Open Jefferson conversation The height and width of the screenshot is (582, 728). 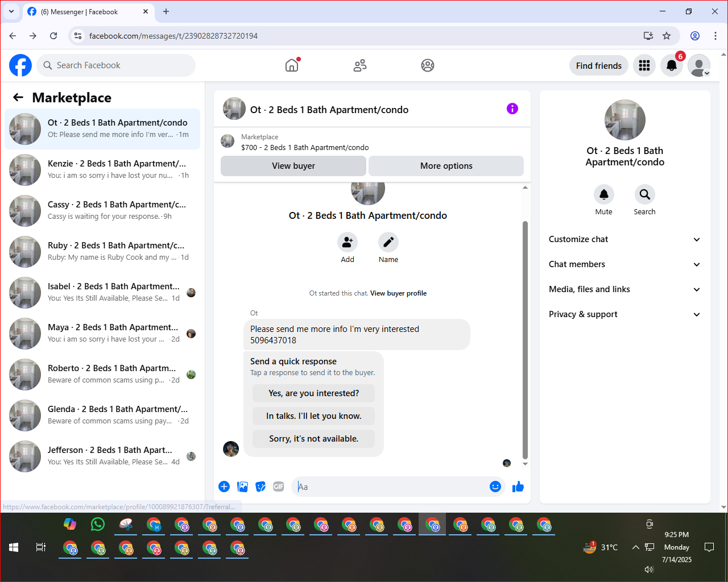pos(102,456)
